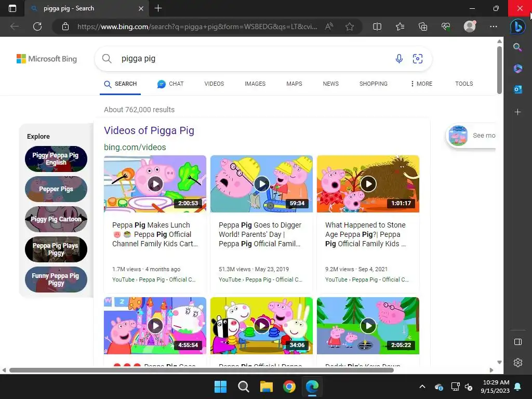Open sidebar settings gear icon
532x399 pixels.
click(x=518, y=363)
